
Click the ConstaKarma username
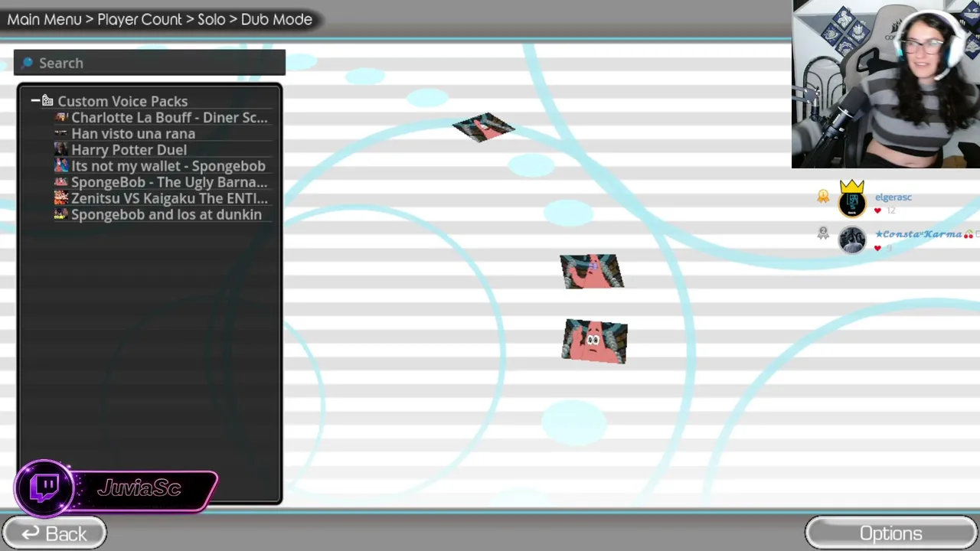(x=919, y=234)
